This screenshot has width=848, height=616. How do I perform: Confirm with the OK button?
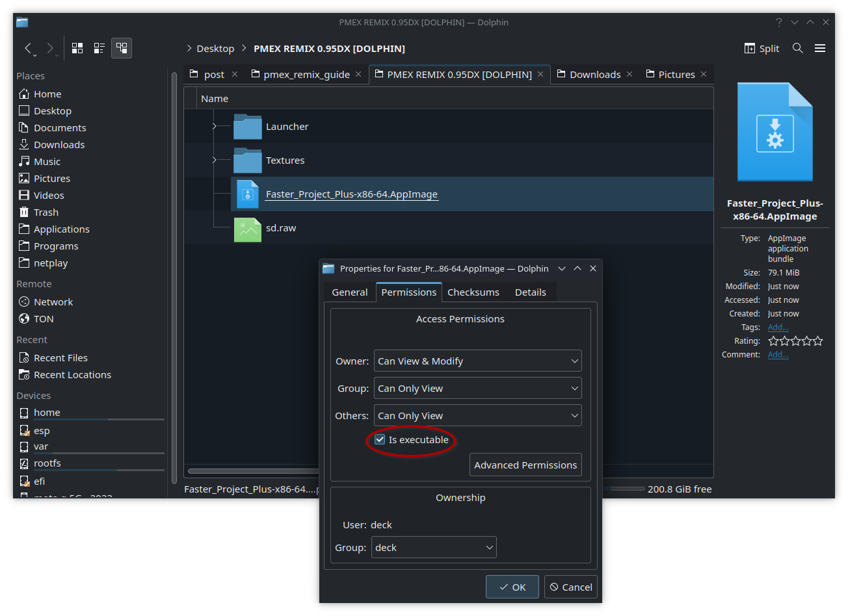tap(512, 587)
